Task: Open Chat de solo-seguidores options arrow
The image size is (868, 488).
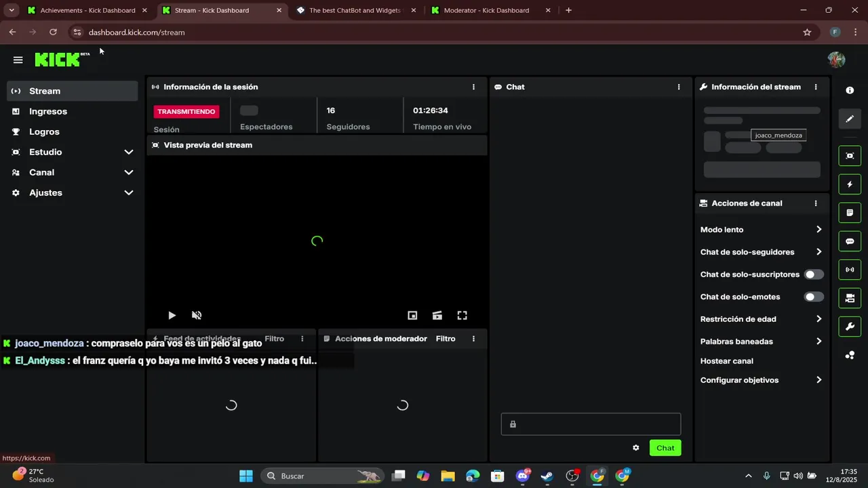Action: point(818,252)
